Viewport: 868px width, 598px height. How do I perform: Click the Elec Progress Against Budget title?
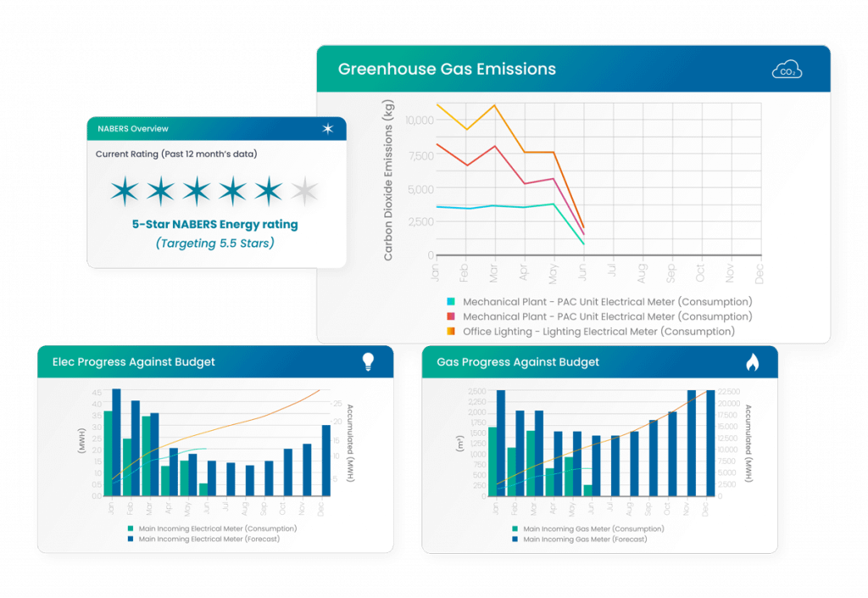pos(133,361)
